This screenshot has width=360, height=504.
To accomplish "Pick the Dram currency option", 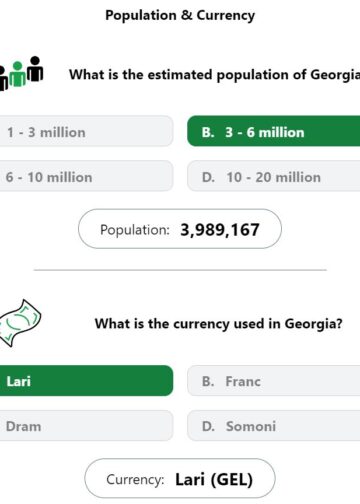I will tap(86, 426).
